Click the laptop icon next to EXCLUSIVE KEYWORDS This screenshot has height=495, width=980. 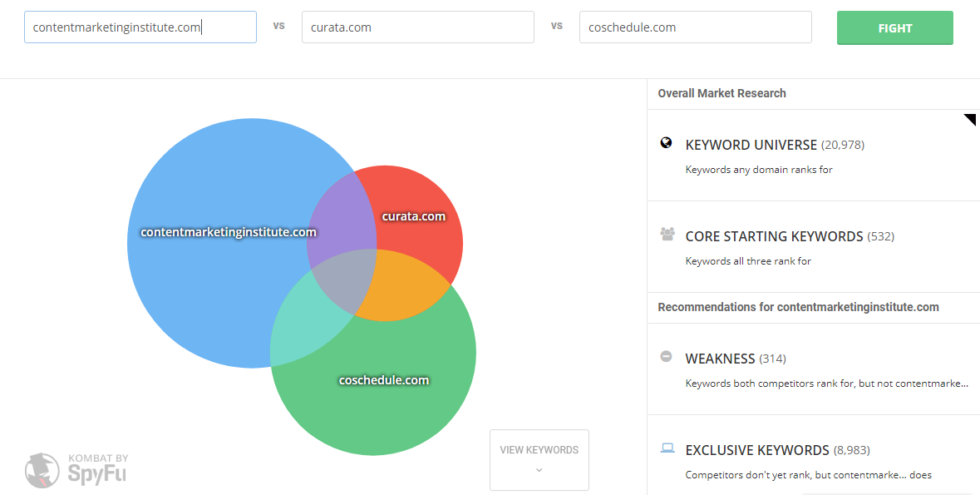point(667,448)
